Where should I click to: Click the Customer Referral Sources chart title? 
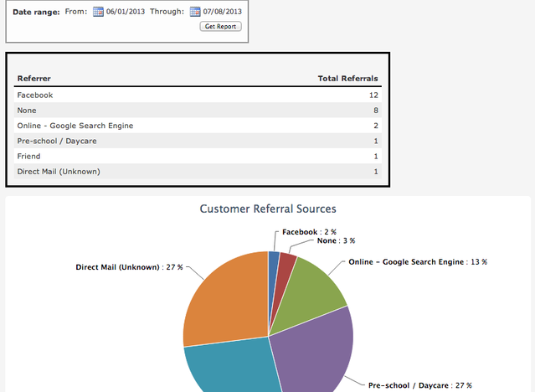268,209
